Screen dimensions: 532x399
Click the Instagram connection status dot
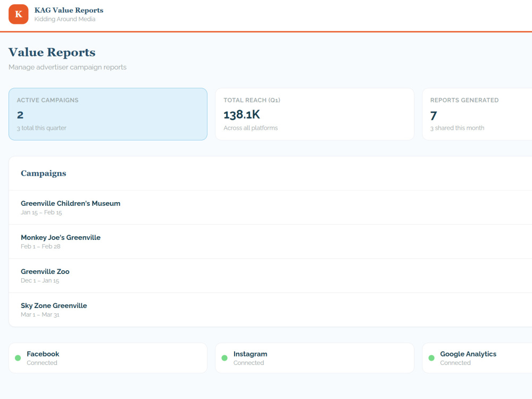[225, 358]
